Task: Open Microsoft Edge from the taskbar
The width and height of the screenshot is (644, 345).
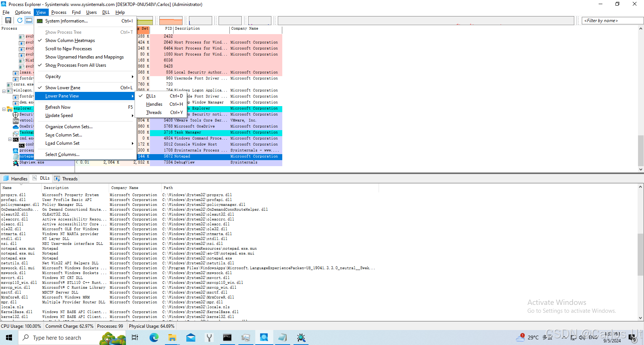Action: 154,337
